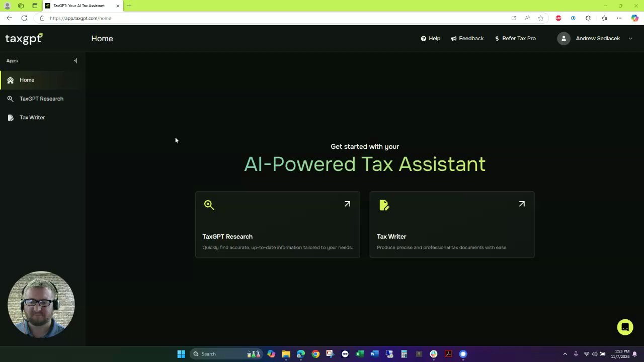Reload the page with the refresh button

[24, 18]
